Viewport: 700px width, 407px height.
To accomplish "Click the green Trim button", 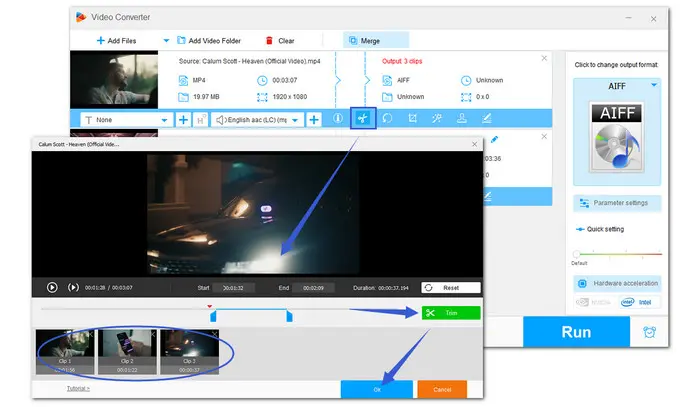I will 451,313.
